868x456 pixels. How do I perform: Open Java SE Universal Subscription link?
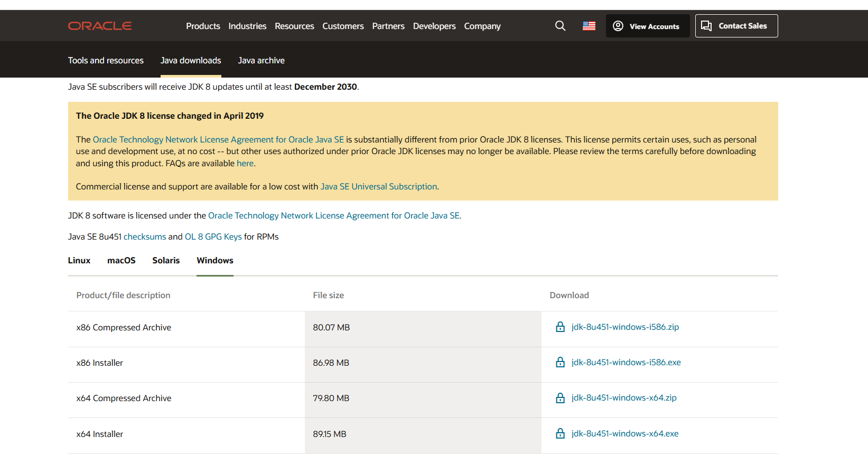click(379, 186)
